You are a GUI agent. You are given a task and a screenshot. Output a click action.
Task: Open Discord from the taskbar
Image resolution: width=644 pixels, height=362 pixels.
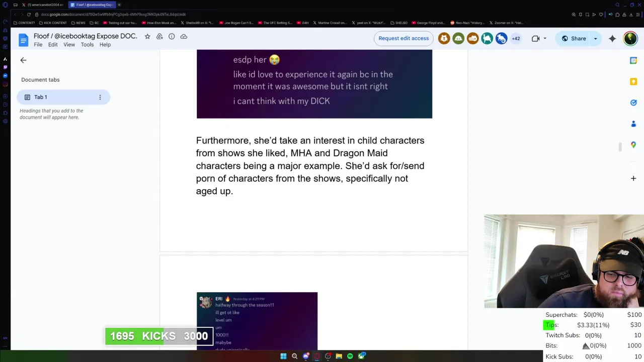(x=305, y=356)
